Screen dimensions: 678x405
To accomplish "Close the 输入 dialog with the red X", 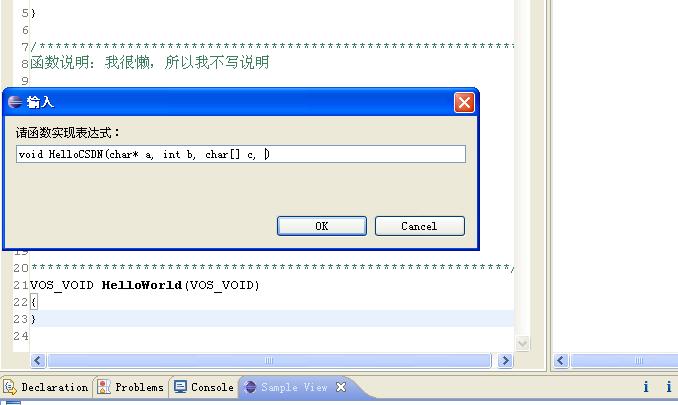I will (x=464, y=103).
